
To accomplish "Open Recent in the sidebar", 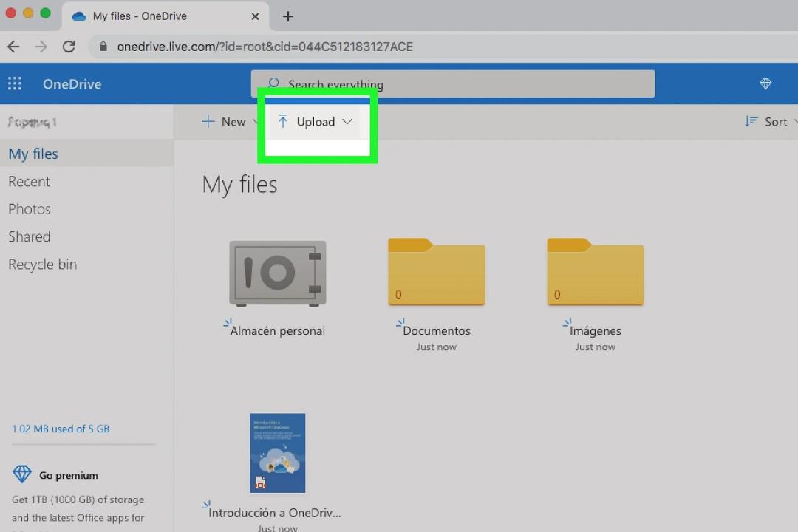I will pos(29,181).
